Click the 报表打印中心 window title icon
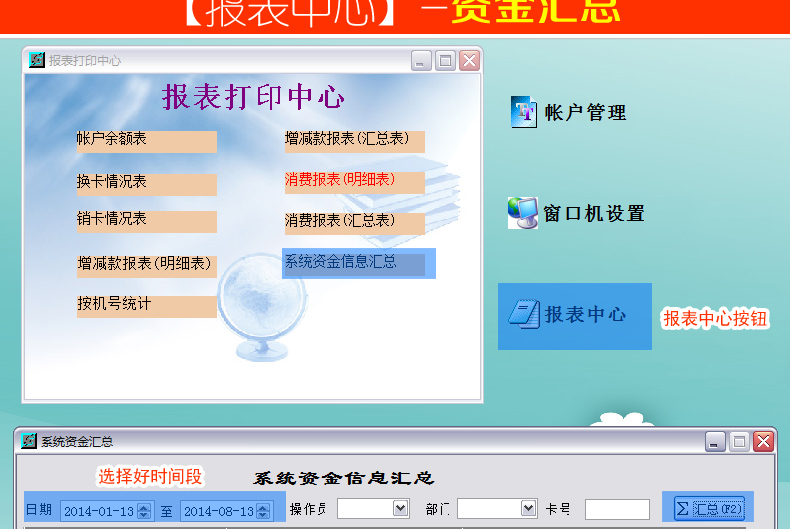 click(37, 60)
